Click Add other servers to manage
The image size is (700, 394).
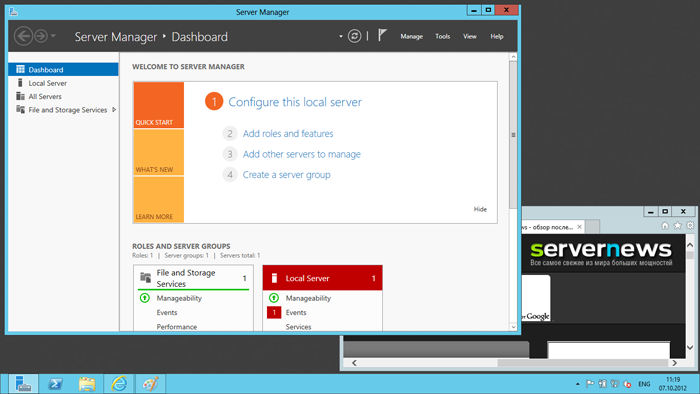coord(302,154)
